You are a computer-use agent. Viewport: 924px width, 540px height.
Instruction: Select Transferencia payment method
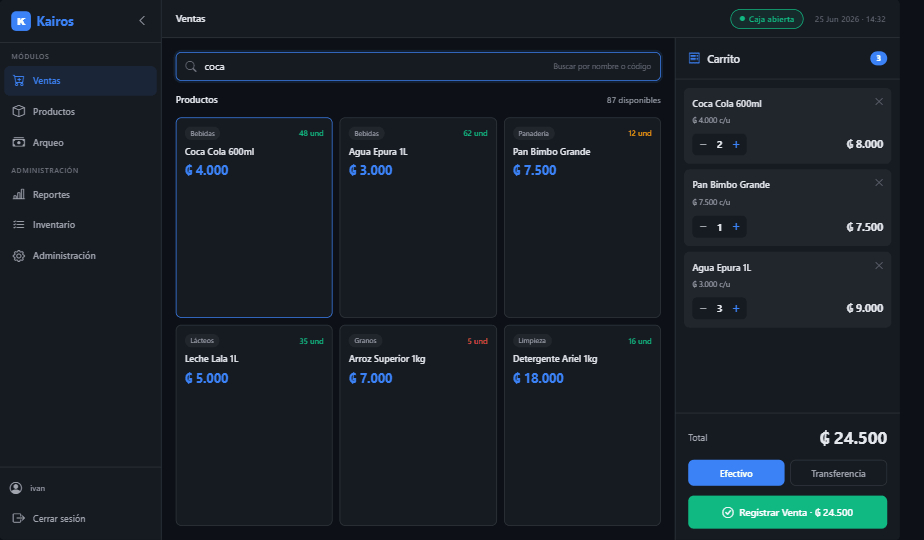(x=838, y=473)
